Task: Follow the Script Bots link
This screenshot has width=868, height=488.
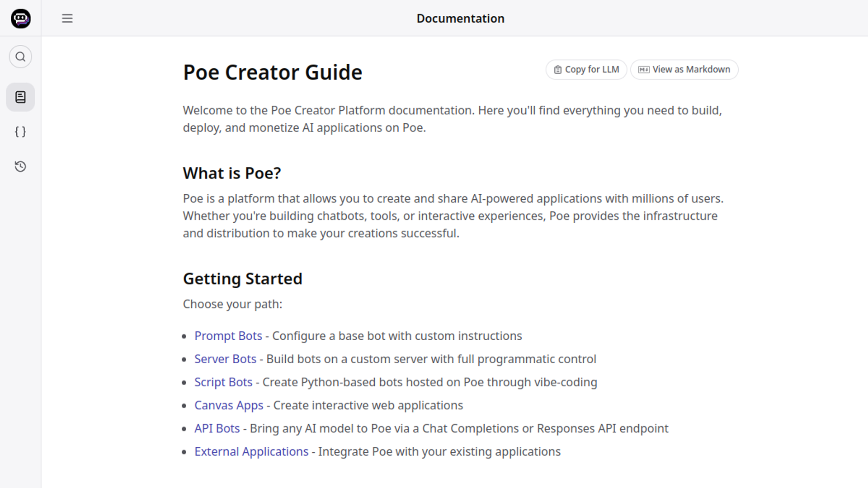Action: coord(223,382)
